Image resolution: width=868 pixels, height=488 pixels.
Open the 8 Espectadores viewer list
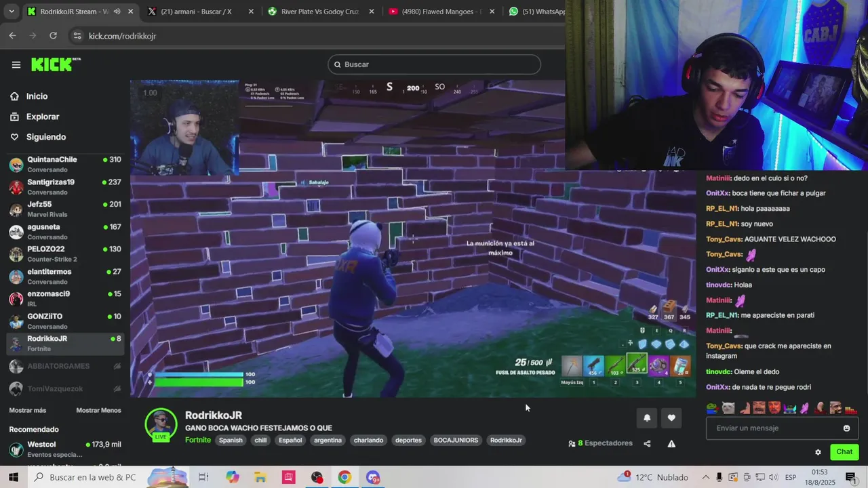click(601, 443)
